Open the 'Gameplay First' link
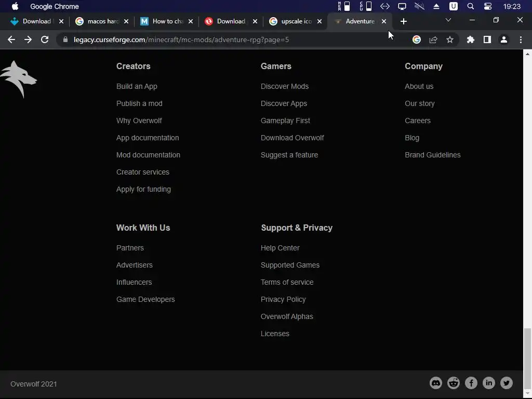The image size is (532, 399). point(285,121)
